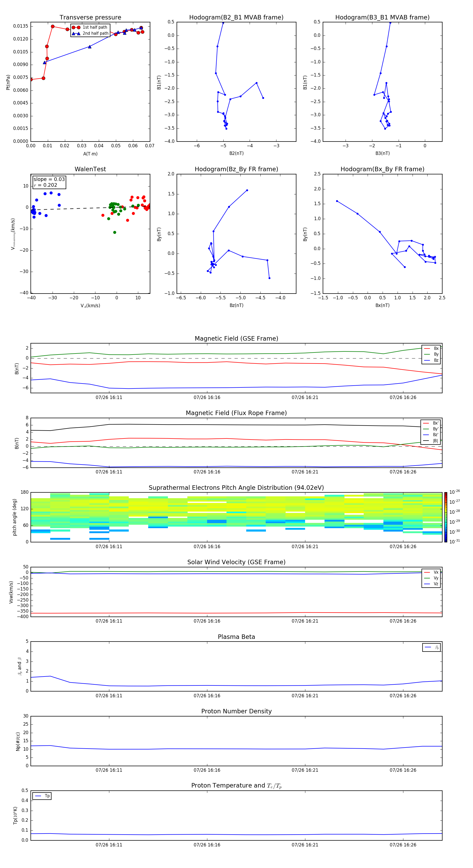The width and height of the screenshot is (473, 868).
Task: Select the 'Hodogram(B2_B1 MVAB frame)' title
Action: pyautogui.click(x=236, y=18)
